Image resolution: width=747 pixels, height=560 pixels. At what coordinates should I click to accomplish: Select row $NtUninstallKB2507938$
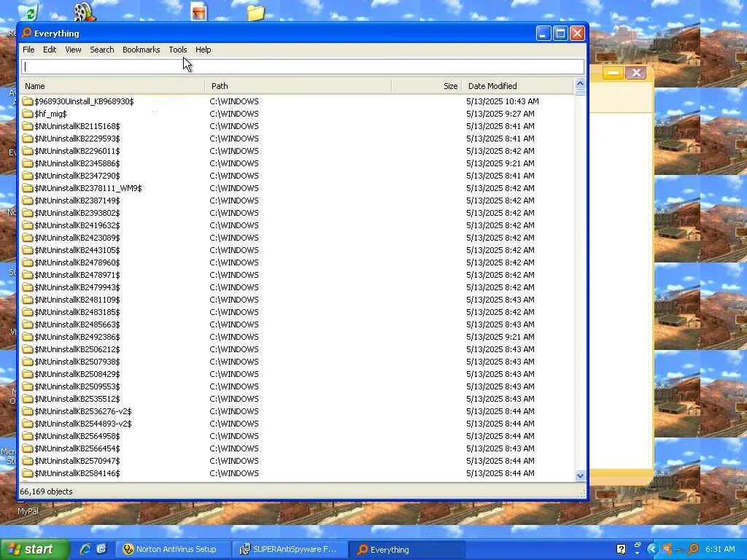(298, 362)
